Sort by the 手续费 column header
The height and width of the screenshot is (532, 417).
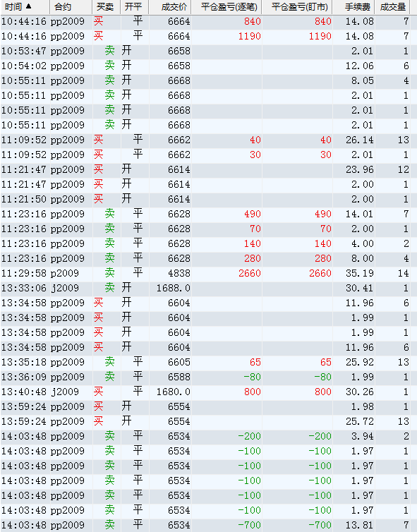[353, 7]
